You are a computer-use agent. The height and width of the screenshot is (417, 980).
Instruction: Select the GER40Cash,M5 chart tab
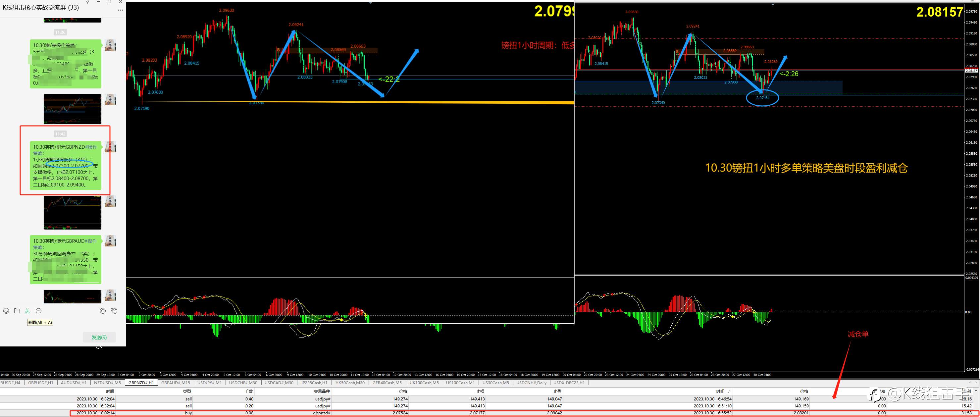(387, 383)
